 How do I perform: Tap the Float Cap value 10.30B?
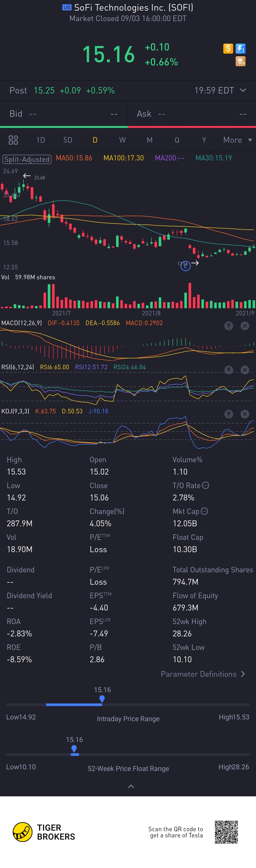coord(185,549)
